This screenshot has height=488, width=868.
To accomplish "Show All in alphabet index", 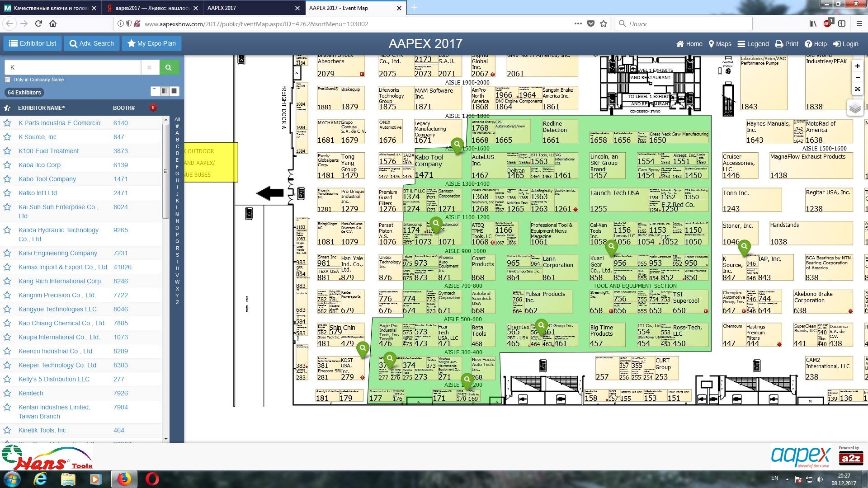I will [177, 119].
